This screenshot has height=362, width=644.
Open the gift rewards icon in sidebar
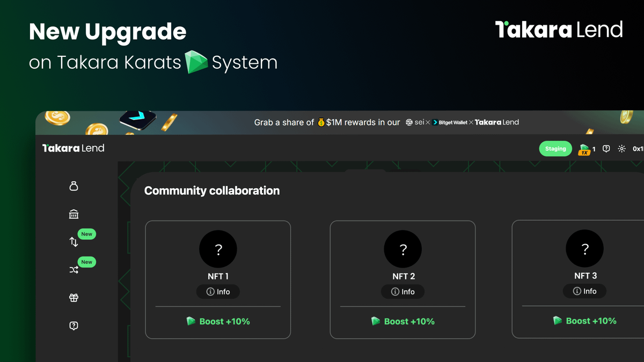[74, 298]
